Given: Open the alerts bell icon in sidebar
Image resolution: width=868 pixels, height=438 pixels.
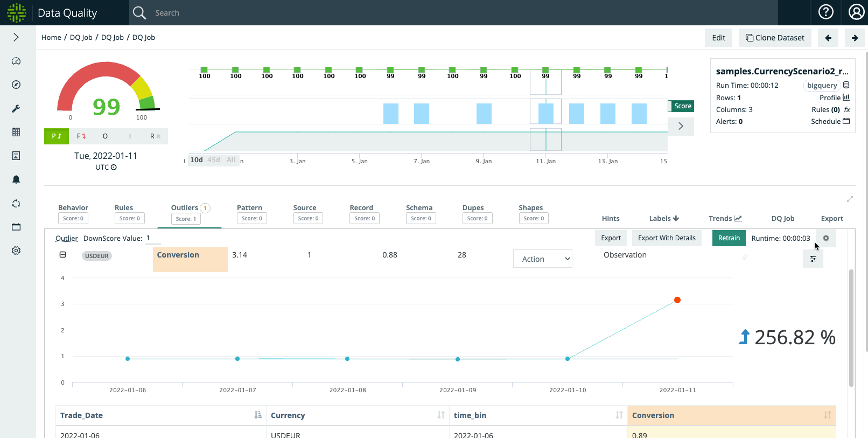Looking at the screenshot, I should coord(16,179).
